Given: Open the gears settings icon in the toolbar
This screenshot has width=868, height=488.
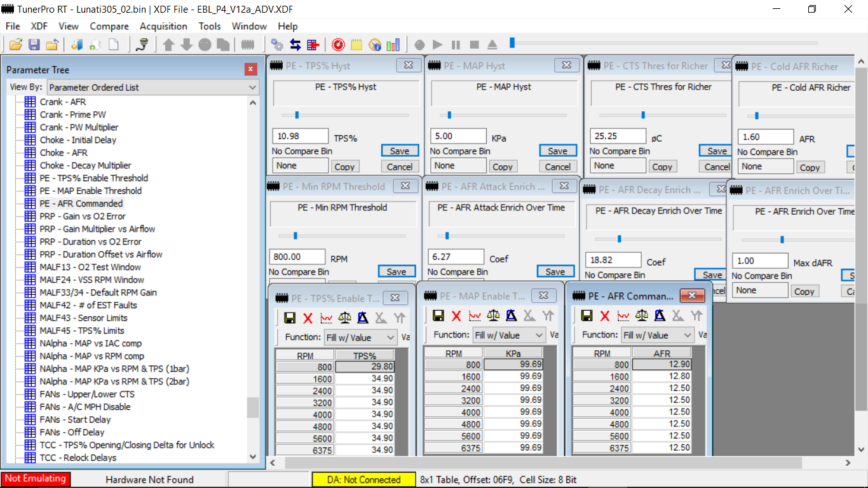Looking at the screenshot, I should click(x=276, y=44).
